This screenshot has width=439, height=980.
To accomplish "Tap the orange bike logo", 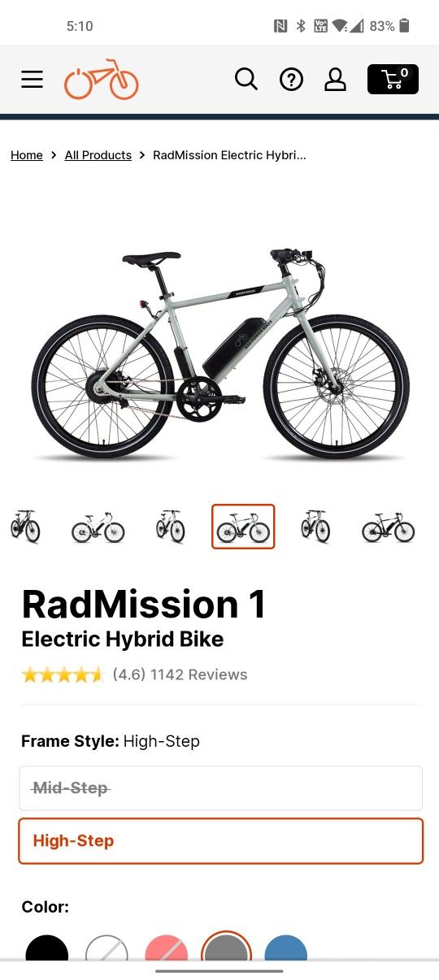I will (102, 79).
